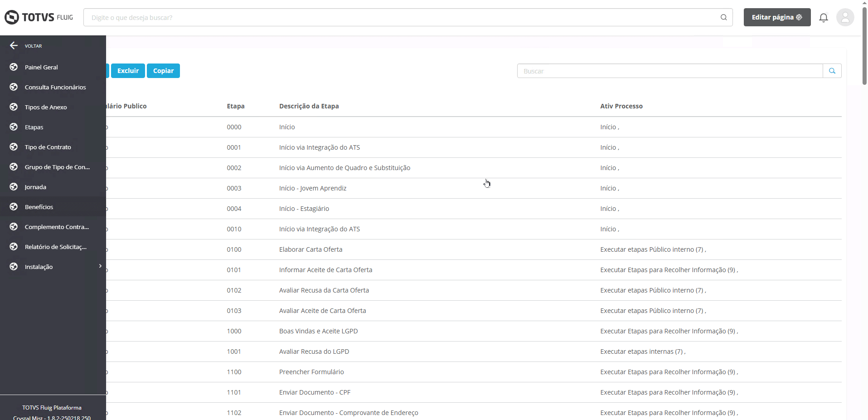Sort by Etapa column header
This screenshot has width=868, height=420.
pyautogui.click(x=236, y=106)
